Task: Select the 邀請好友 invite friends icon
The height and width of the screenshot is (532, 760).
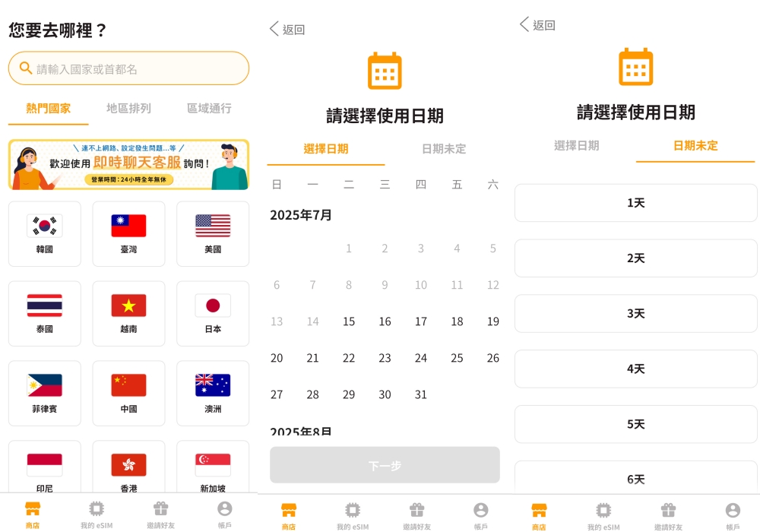Action: (x=160, y=512)
